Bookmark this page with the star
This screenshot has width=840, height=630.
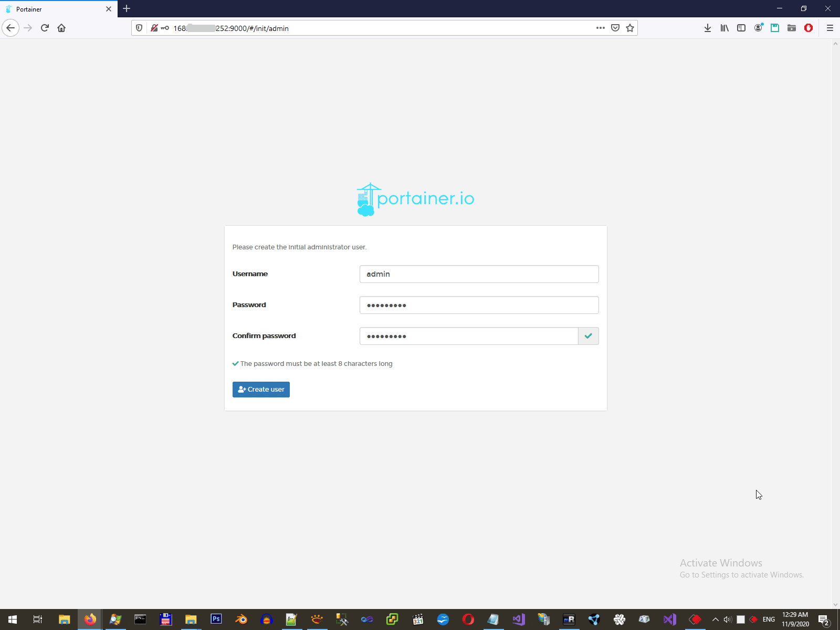[630, 28]
